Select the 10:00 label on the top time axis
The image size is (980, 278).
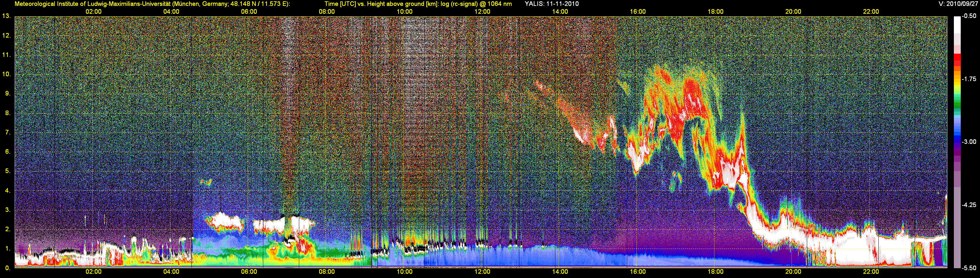pyautogui.click(x=404, y=12)
